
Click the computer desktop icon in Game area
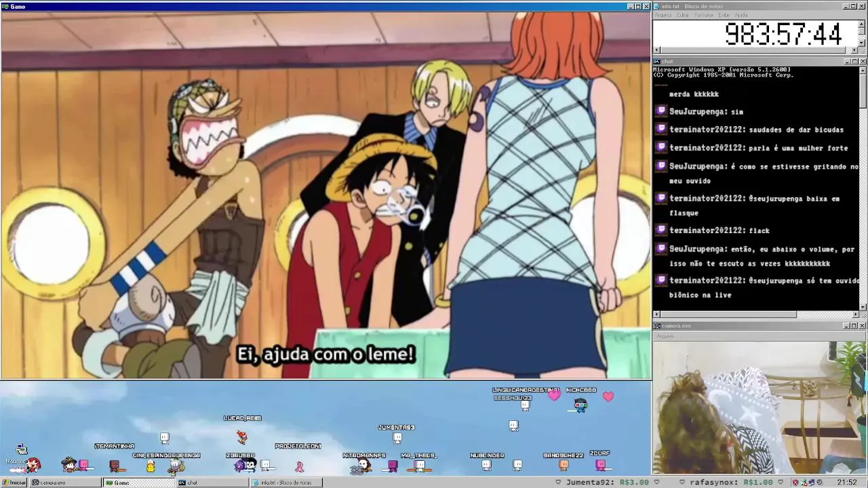[x=21, y=449]
